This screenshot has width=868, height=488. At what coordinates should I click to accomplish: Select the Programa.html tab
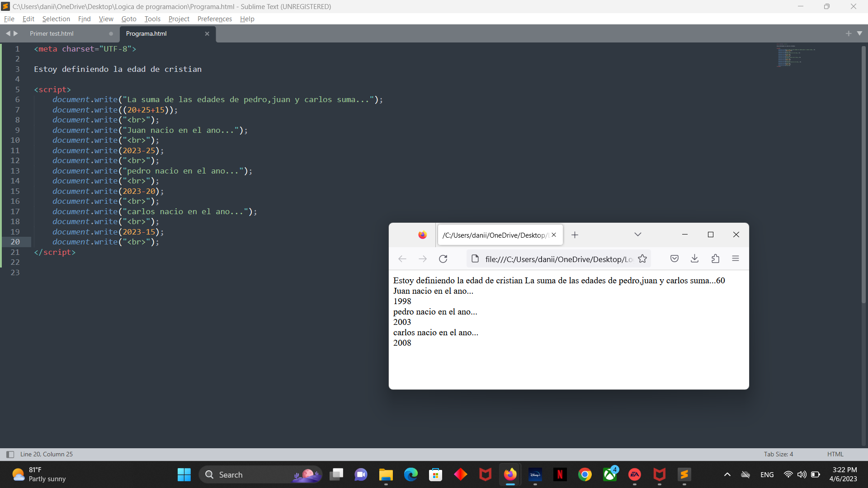(146, 33)
